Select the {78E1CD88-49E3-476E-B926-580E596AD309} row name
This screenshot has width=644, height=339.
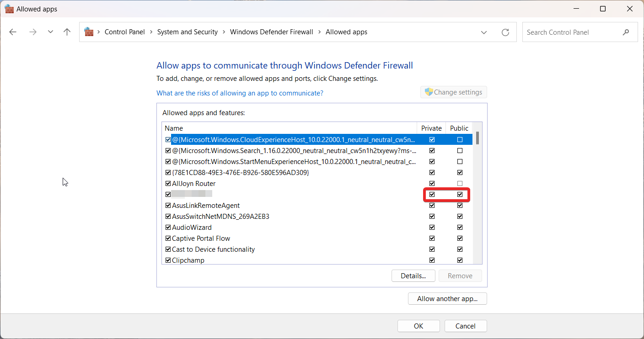(x=241, y=173)
